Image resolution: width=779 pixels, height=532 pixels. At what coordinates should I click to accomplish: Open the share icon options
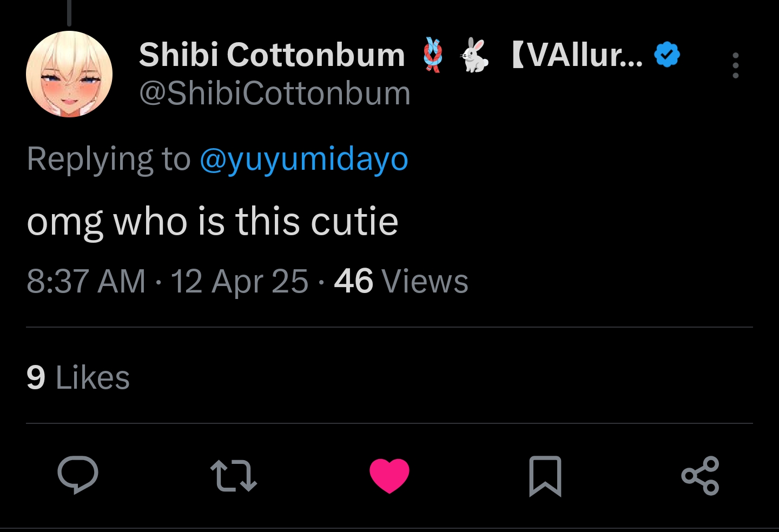tap(701, 476)
